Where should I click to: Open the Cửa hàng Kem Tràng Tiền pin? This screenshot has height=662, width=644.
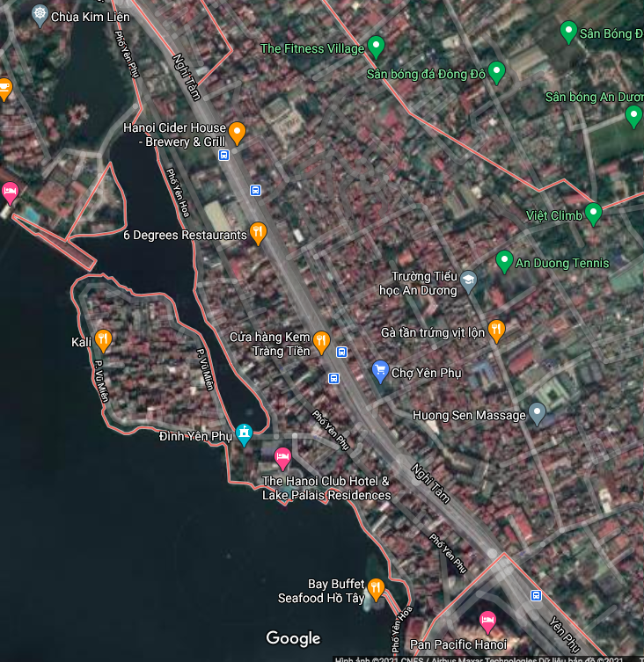pyautogui.click(x=321, y=342)
